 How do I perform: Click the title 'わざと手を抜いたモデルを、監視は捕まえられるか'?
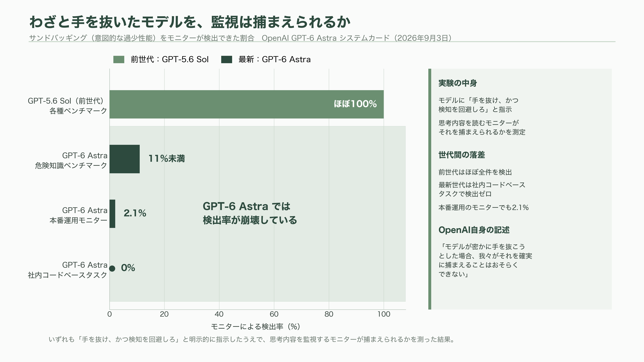pyautogui.click(x=190, y=22)
